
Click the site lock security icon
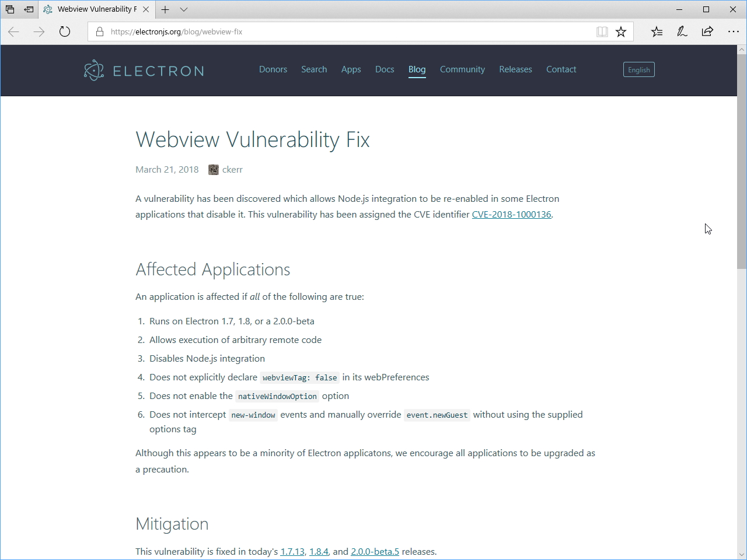(100, 32)
